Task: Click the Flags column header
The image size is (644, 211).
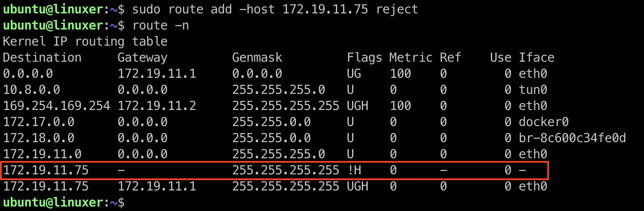Action: coord(365,58)
